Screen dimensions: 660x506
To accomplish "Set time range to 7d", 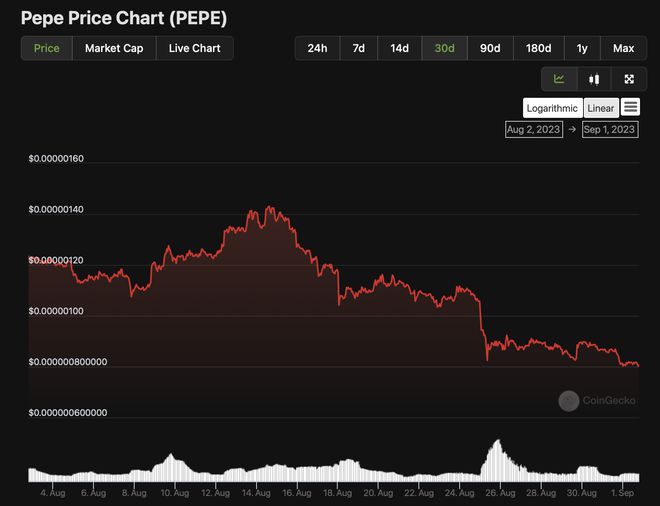I will pyautogui.click(x=358, y=48).
